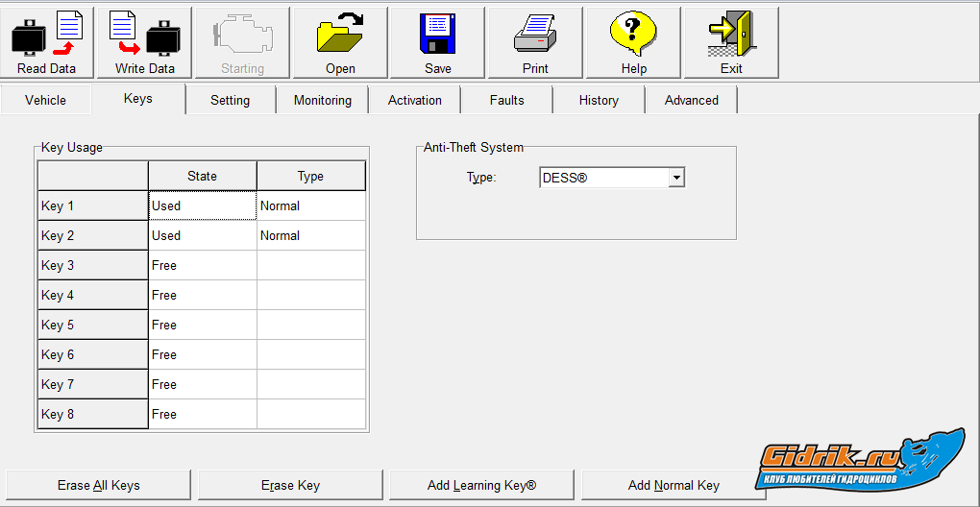Image resolution: width=980 pixels, height=507 pixels.
Task: Click the Type column header
Action: 310,176
